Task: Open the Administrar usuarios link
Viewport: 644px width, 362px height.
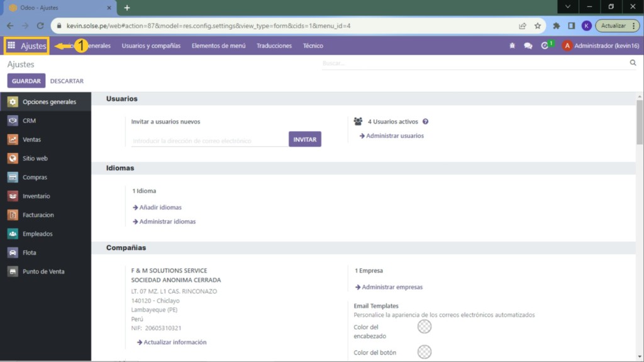Action: [x=394, y=136]
